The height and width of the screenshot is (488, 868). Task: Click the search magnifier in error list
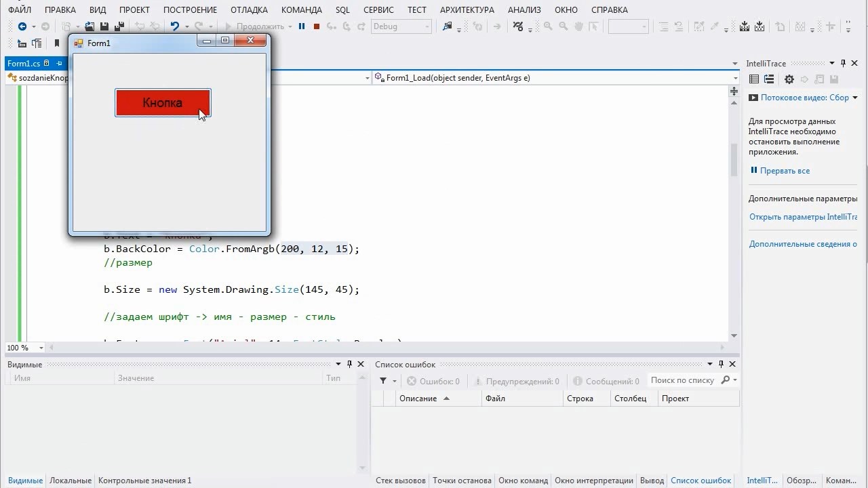point(725,380)
